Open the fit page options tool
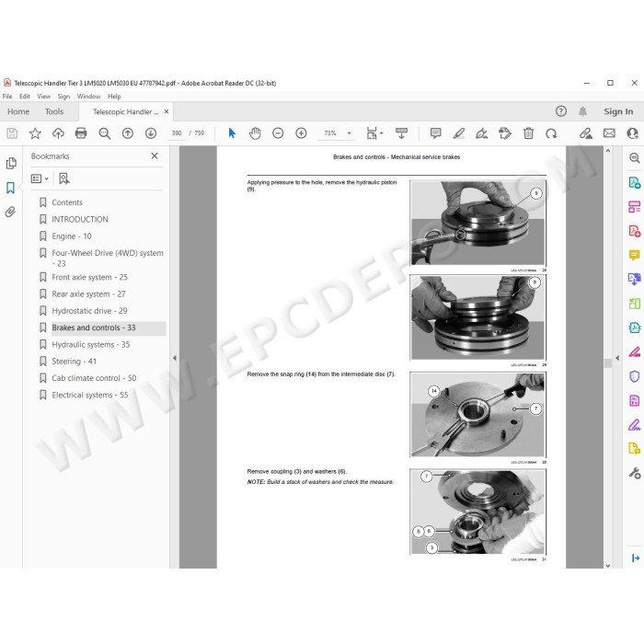Screen dimensions: 644x644 coord(372,133)
